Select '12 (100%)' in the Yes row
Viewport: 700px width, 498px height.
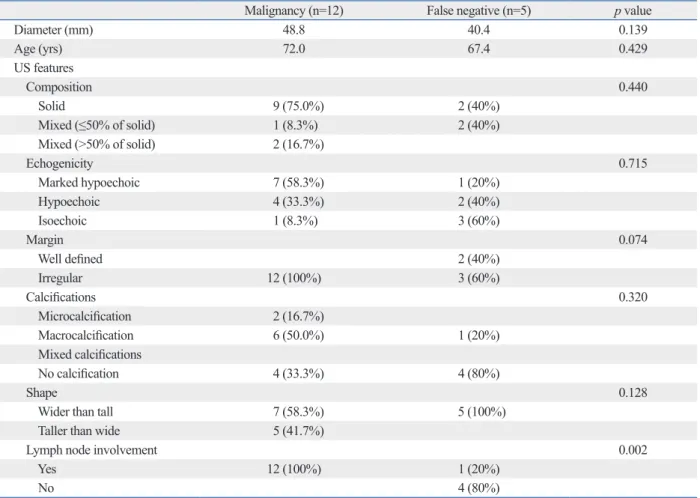coord(294,469)
